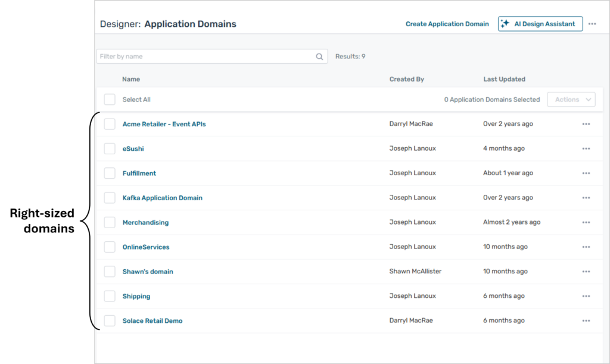Image resolution: width=610 pixels, height=364 pixels.
Task: Click the search magnifier icon in filter box
Action: pos(320,57)
